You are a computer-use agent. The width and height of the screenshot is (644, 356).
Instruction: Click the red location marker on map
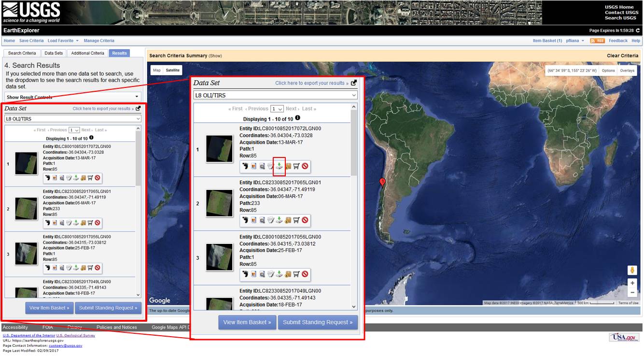pyautogui.click(x=382, y=182)
